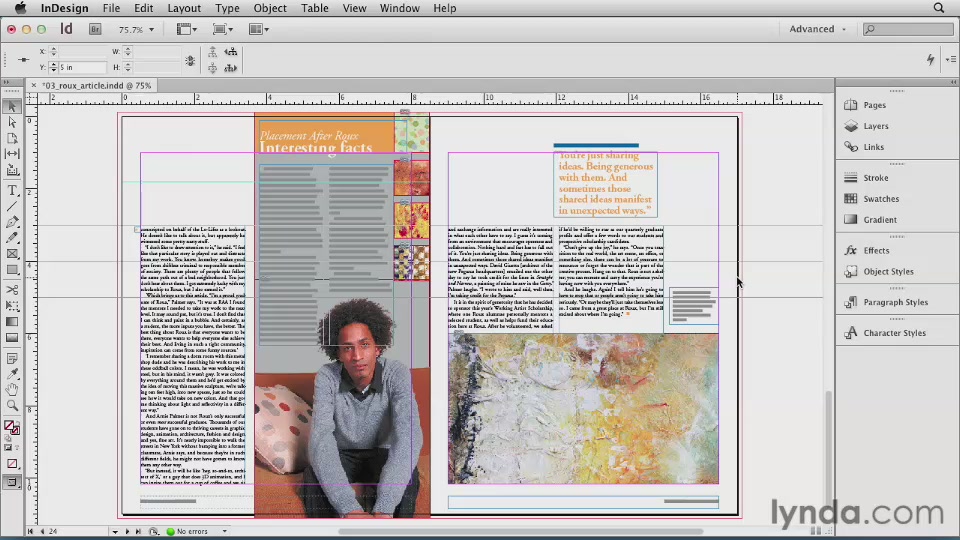Open the Arrange Documents dropdown
Viewport: 960px width, 540px height.
[x=259, y=29]
